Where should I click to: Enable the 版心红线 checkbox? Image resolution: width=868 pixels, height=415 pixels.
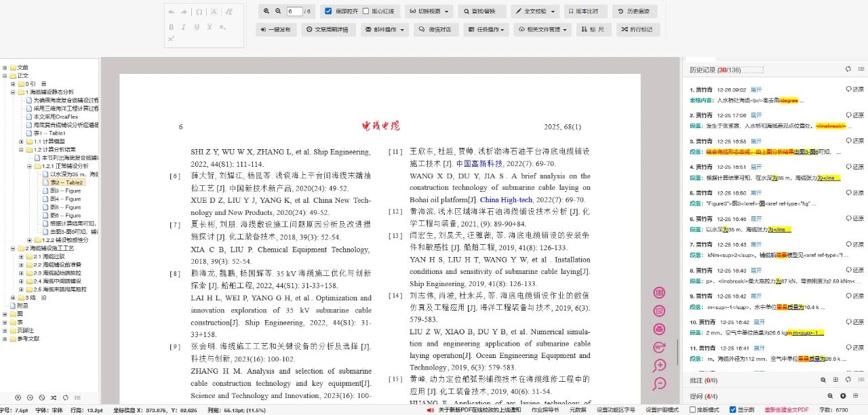click(x=366, y=12)
